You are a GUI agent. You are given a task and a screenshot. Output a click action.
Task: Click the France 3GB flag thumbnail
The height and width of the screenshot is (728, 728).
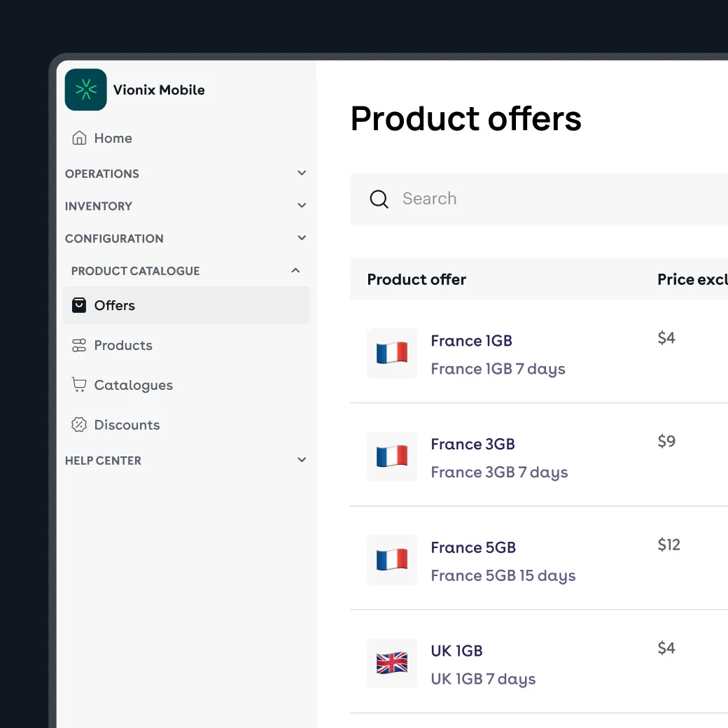[392, 456]
